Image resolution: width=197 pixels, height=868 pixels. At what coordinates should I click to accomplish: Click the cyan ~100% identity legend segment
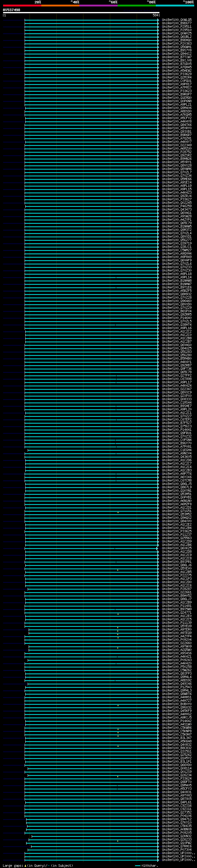[x=175, y=6]
